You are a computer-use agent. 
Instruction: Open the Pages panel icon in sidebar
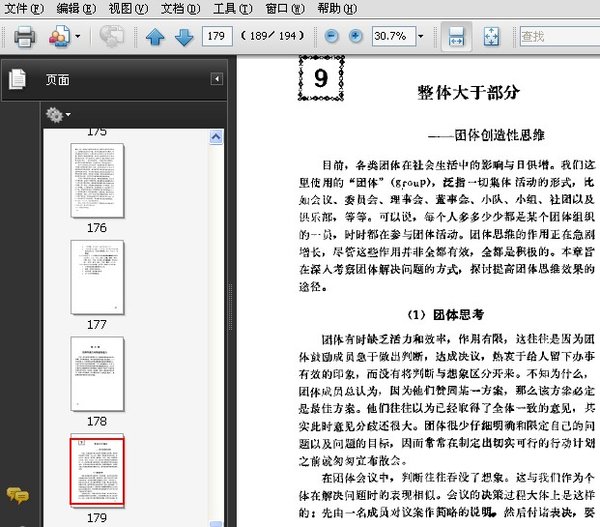click(x=17, y=79)
